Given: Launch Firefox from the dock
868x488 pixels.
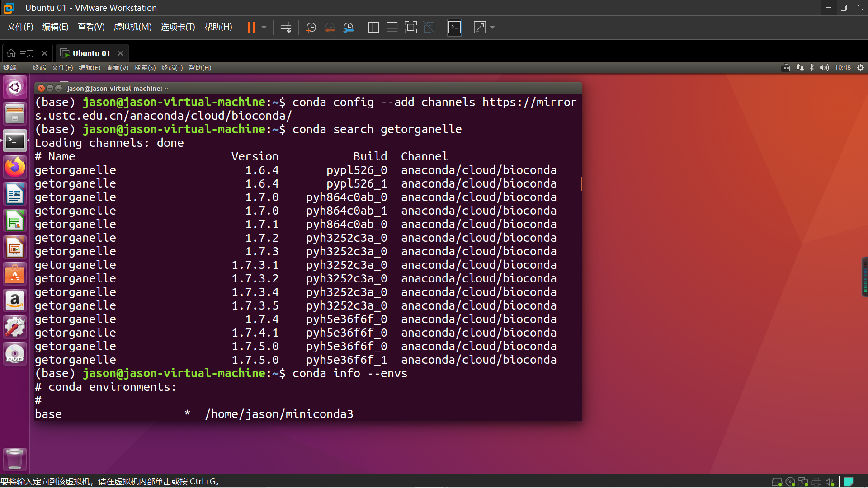Looking at the screenshot, I should point(15,168).
